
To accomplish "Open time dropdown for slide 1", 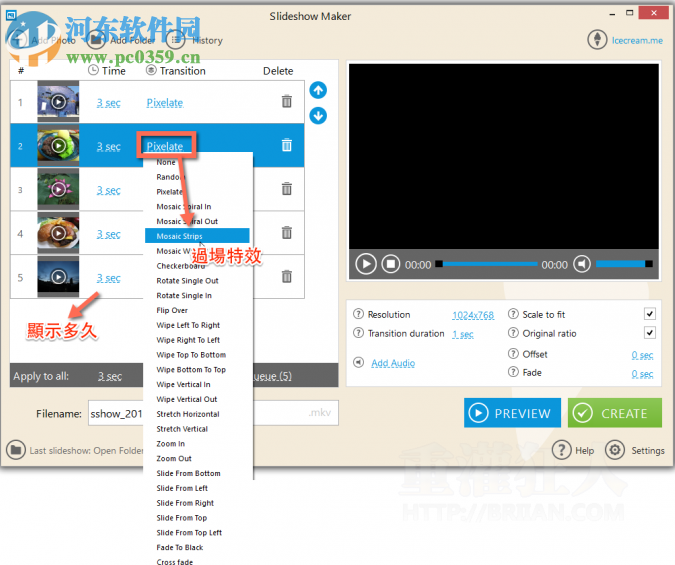I will click(108, 103).
